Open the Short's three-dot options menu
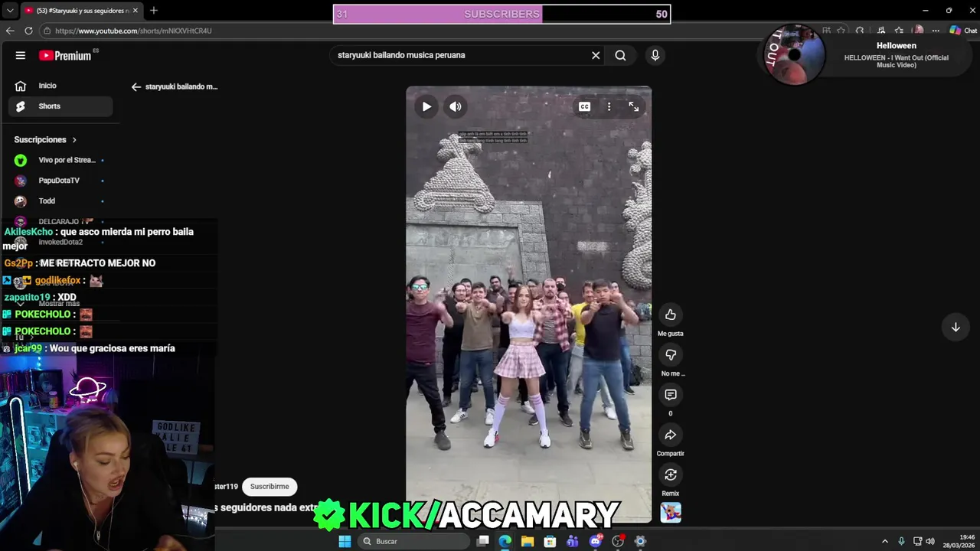Screen dimensions: 980x551 pos(609,106)
